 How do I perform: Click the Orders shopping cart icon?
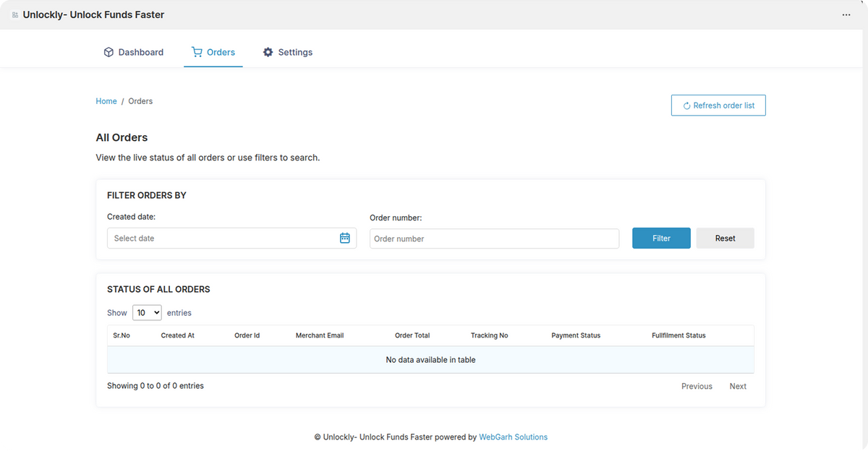point(197,52)
